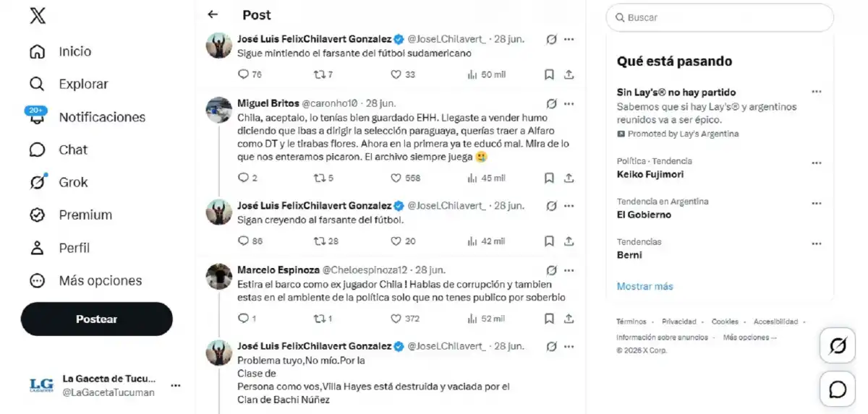Click the Postear button
The height and width of the screenshot is (414, 868).
(97, 319)
